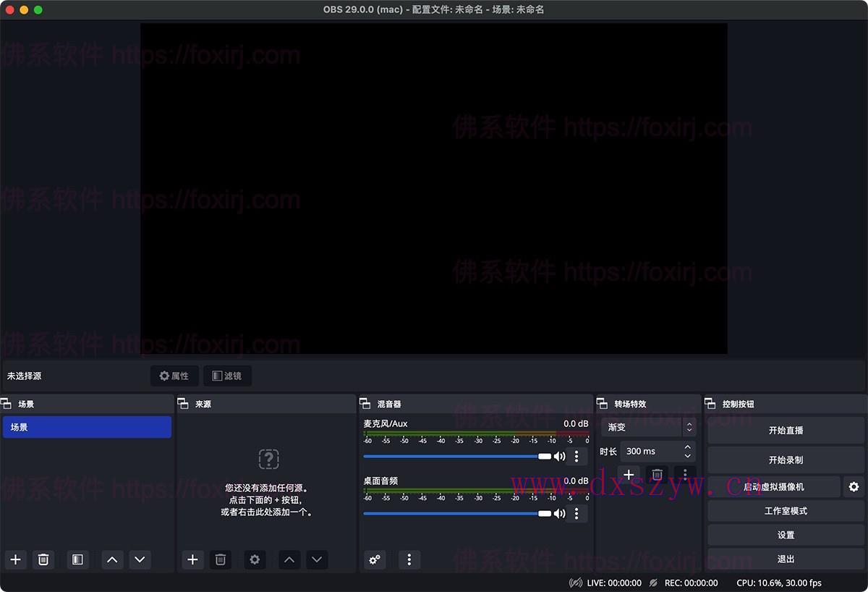The width and height of the screenshot is (868, 592).
Task: Click the 0.0 dB value for 桌面音频
Action: pyautogui.click(x=576, y=481)
